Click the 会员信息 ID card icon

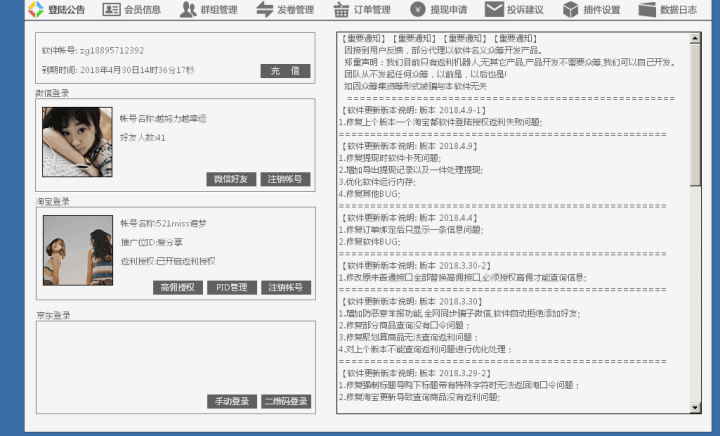(x=112, y=9)
